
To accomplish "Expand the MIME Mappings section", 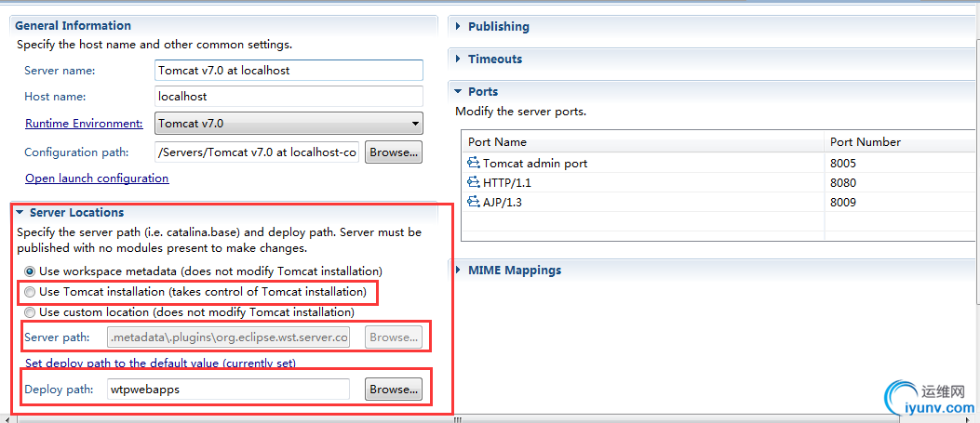I will (458, 271).
